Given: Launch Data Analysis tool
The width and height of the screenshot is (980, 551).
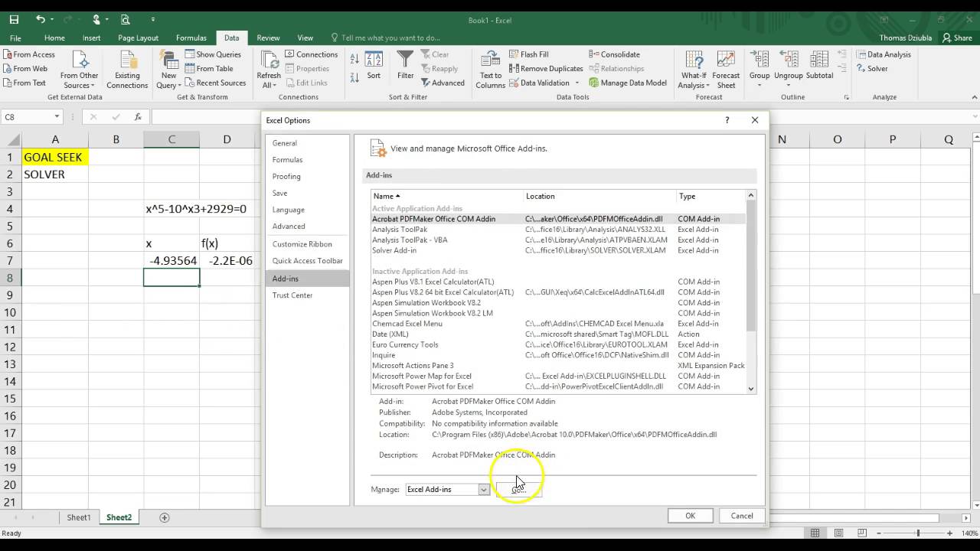Looking at the screenshot, I should (883, 54).
